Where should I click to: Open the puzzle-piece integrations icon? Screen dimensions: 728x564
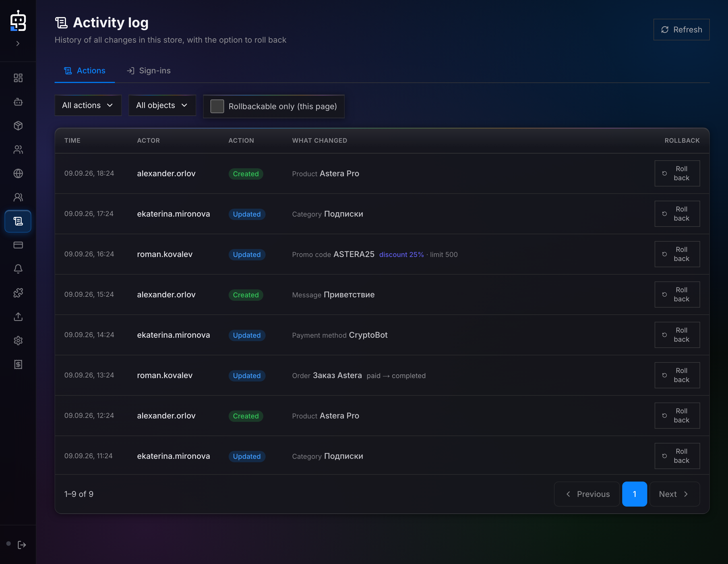18,293
